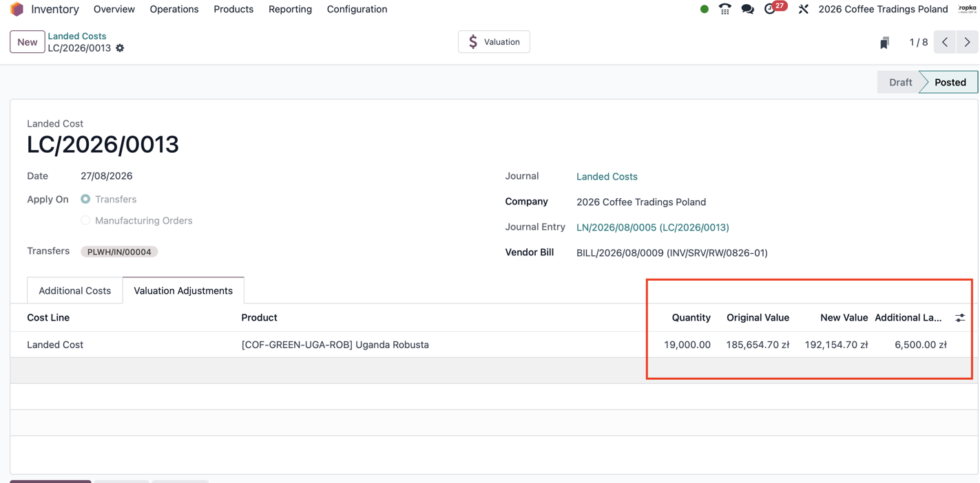
Task: Click the Posted status stage
Action: tap(950, 82)
